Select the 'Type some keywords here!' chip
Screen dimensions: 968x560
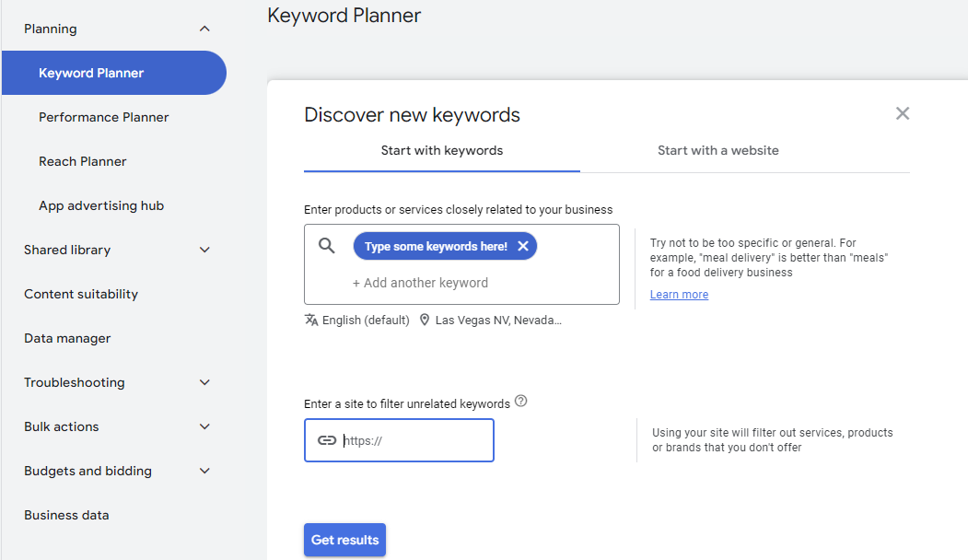[x=436, y=246]
